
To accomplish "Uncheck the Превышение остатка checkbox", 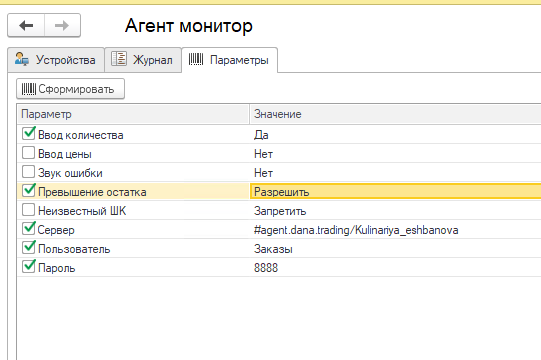I will [28, 191].
